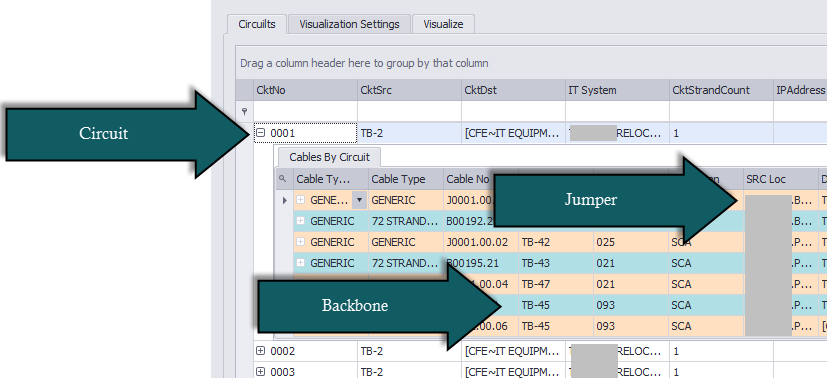Click the current row indicator arrow
This screenshot has height=378, width=827.
pyautogui.click(x=285, y=200)
